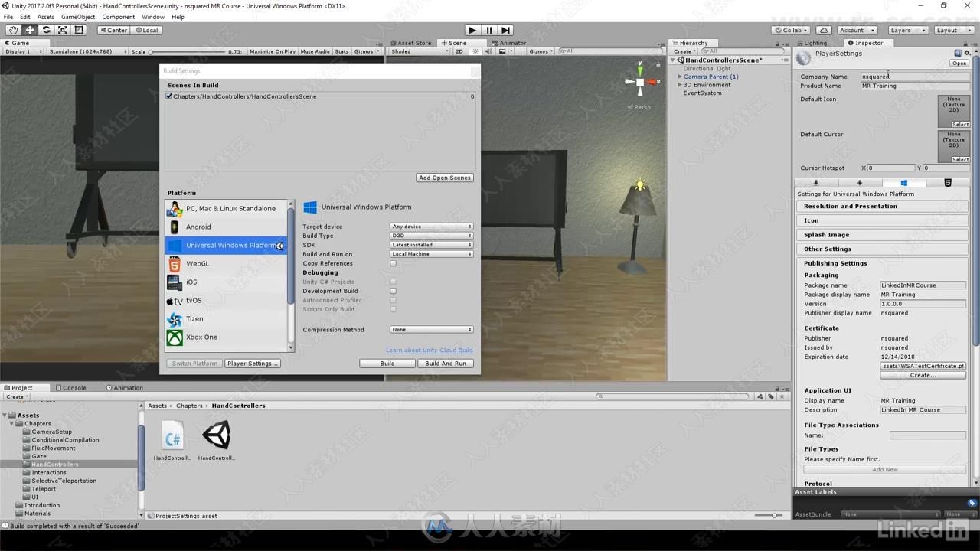Expand Camera Parent (1) in Hierarchy
Screen dimensions: 980x551
pyautogui.click(x=679, y=77)
